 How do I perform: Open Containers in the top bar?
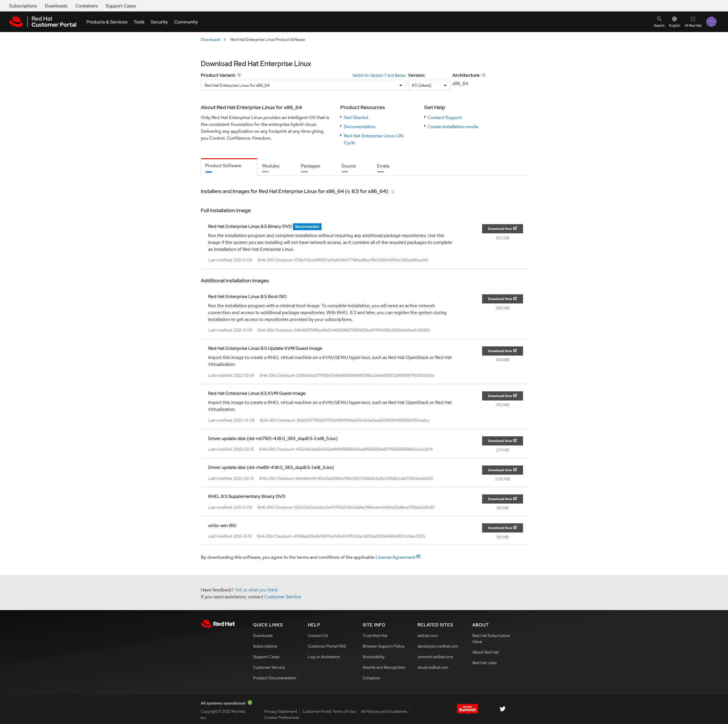click(86, 6)
